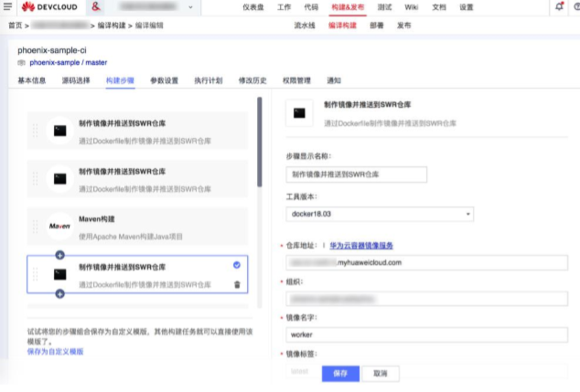Click the drag handle of the second SWR step
The height and width of the screenshot is (392, 580).
pos(35,179)
